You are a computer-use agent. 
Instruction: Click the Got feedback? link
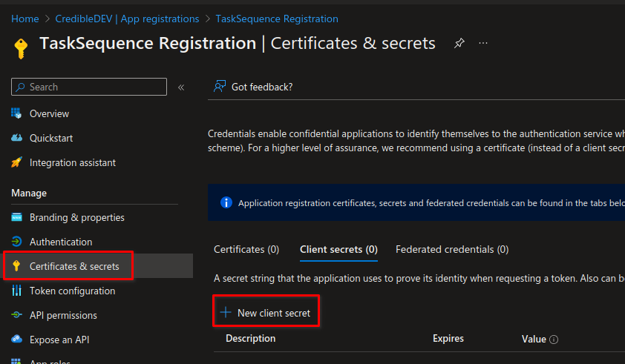(x=262, y=87)
